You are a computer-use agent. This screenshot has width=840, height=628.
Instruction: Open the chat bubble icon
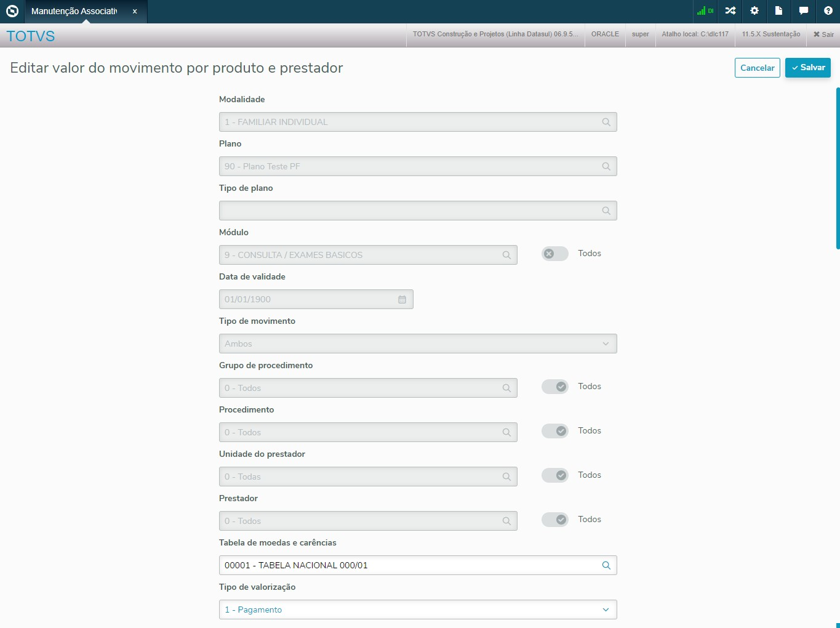pyautogui.click(x=804, y=11)
